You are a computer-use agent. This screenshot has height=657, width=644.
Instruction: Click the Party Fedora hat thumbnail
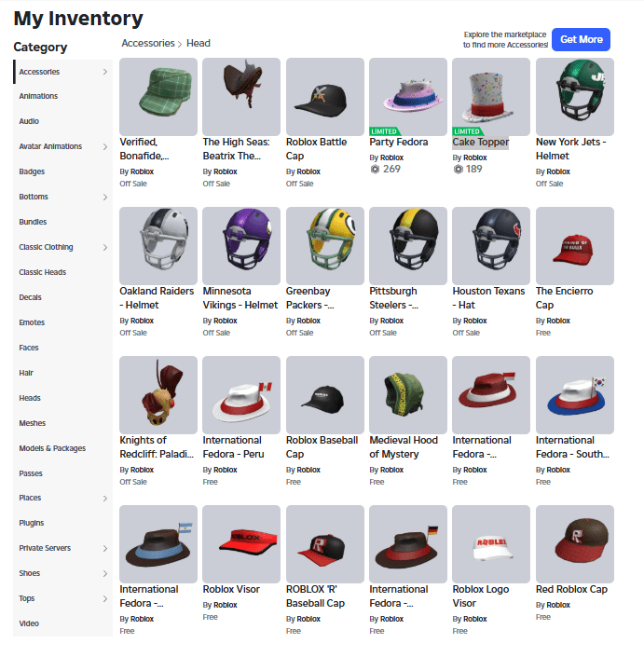[407, 96]
